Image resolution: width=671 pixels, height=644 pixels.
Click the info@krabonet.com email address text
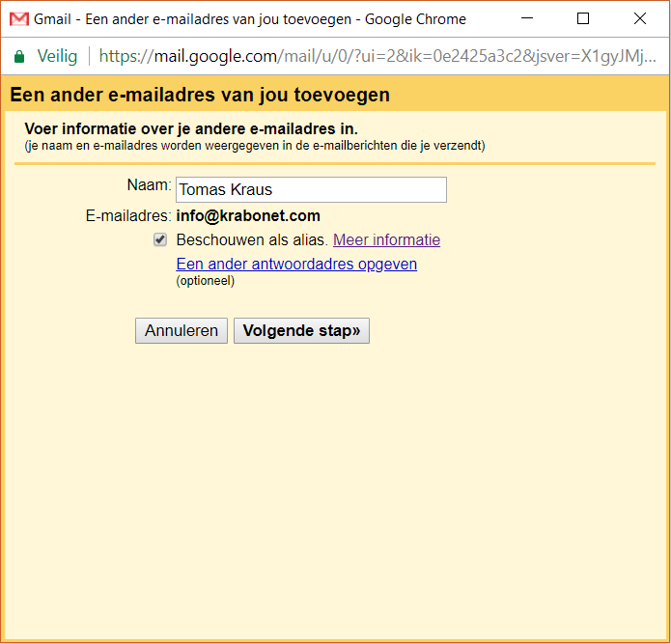click(x=248, y=216)
